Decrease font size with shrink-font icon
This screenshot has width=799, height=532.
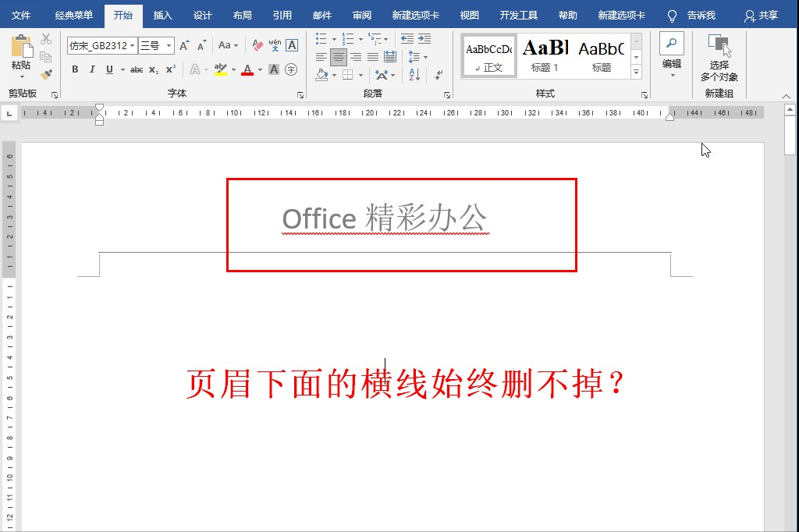click(x=202, y=45)
